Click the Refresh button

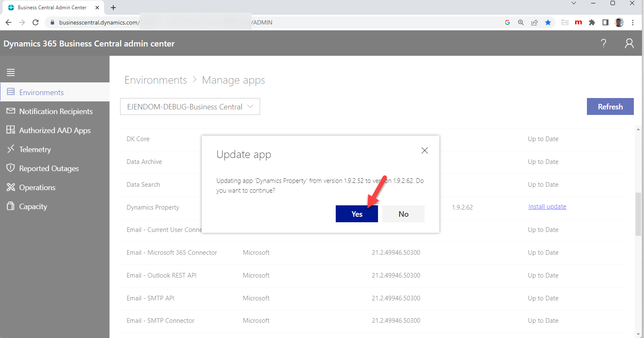tap(610, 106)
